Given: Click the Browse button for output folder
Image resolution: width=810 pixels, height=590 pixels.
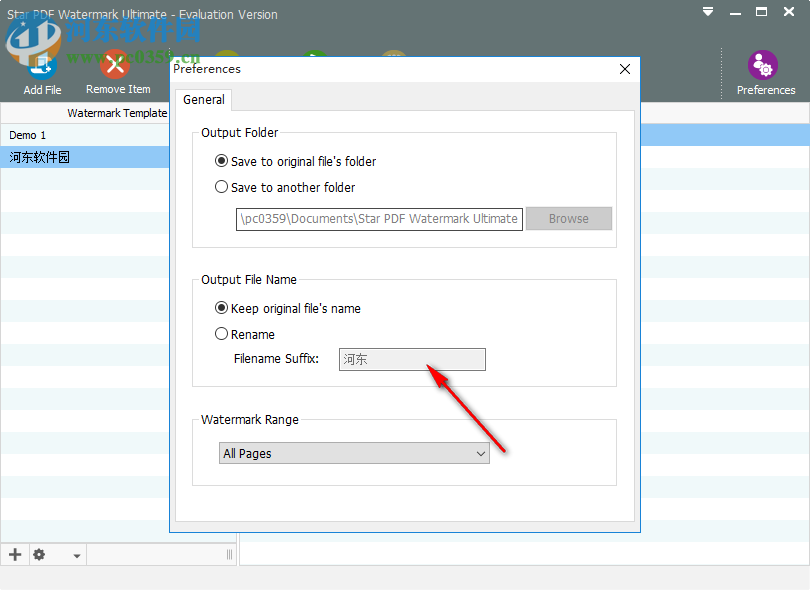Looking at the screenshot, I should pyautogui.click(x=568, y=218).
